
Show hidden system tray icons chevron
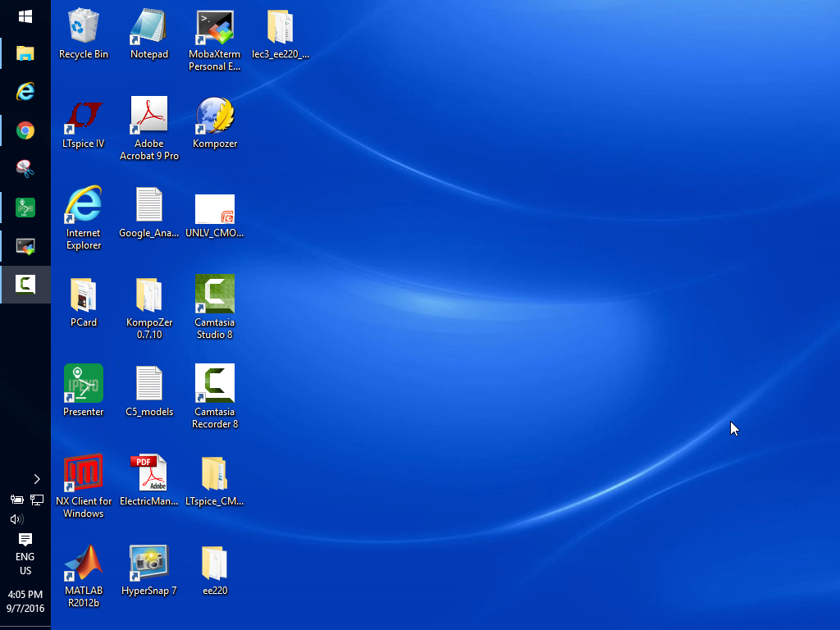coord(36,479)
